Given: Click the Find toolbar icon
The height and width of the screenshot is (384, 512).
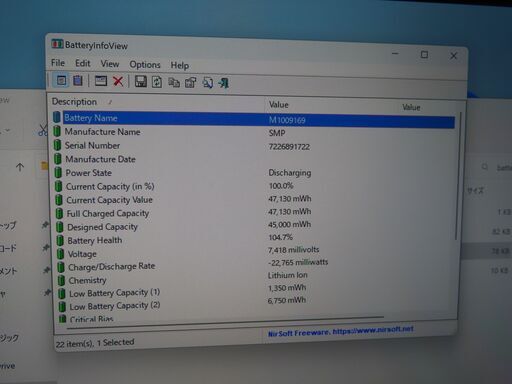Looking at the screenshot, I should click(x=207, y=83).
